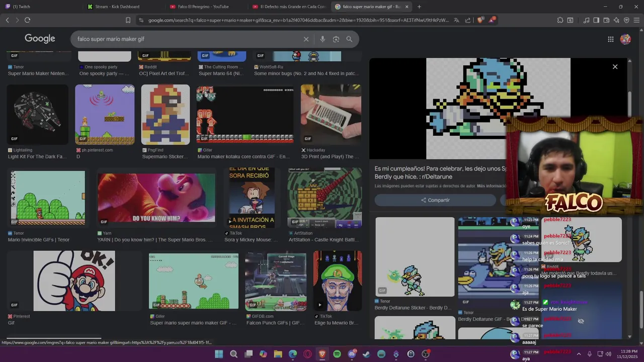Open the Captain Falcon pixel sticker thumbnail
The height and width of the screenshot is (362, 644).
pos(166,115)
